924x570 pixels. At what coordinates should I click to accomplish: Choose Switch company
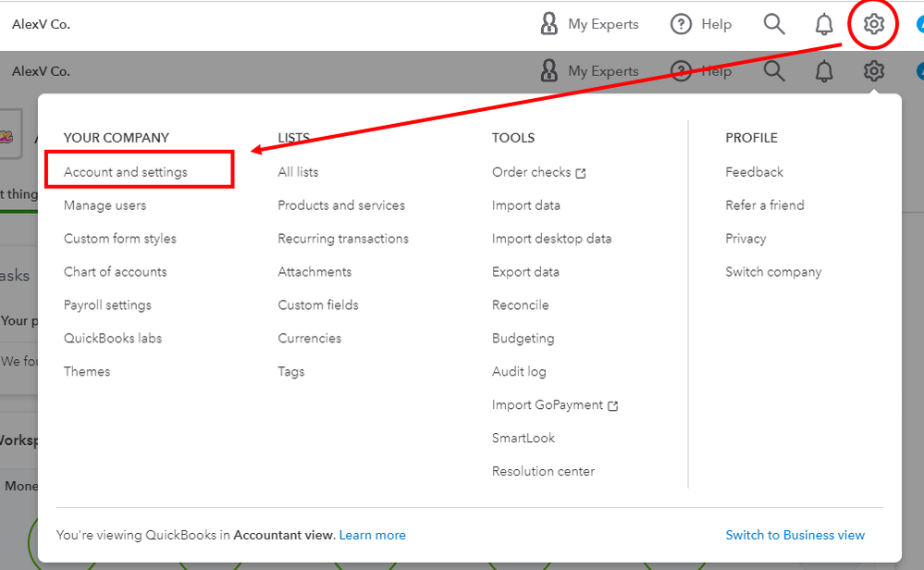(x=774, y=272)
